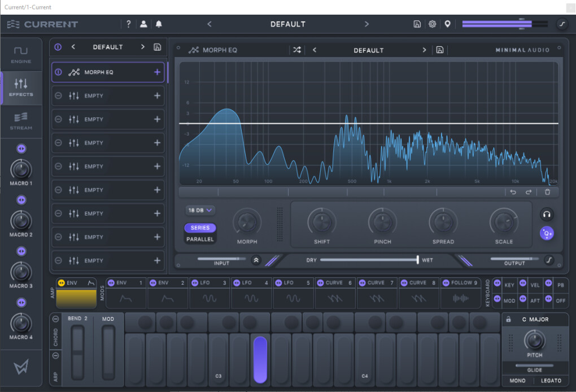This screenshot has width=576, height=392.
Task: Enable LEGATO mode
Action: [551, 381]
